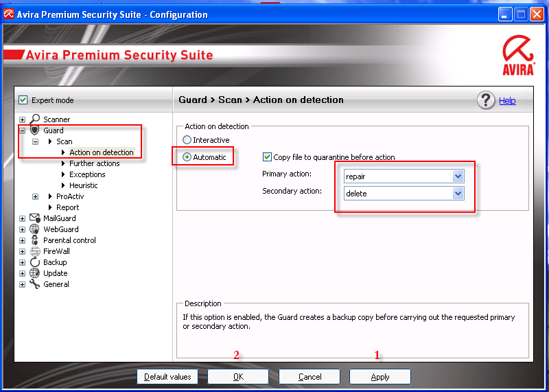This screenshot has height=392, width=549.
Task: Click the Default values button
Action: coord(167,377)
